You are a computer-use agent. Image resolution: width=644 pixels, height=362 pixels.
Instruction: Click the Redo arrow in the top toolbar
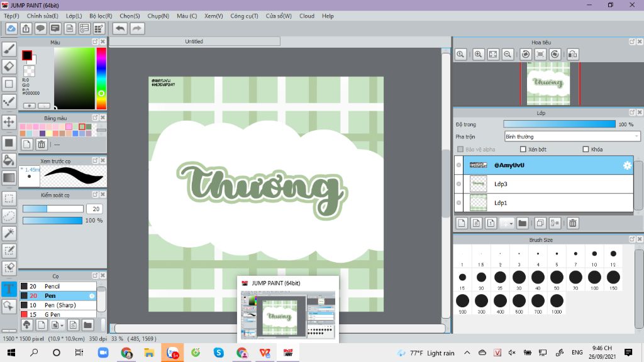[x=137, y=28]
